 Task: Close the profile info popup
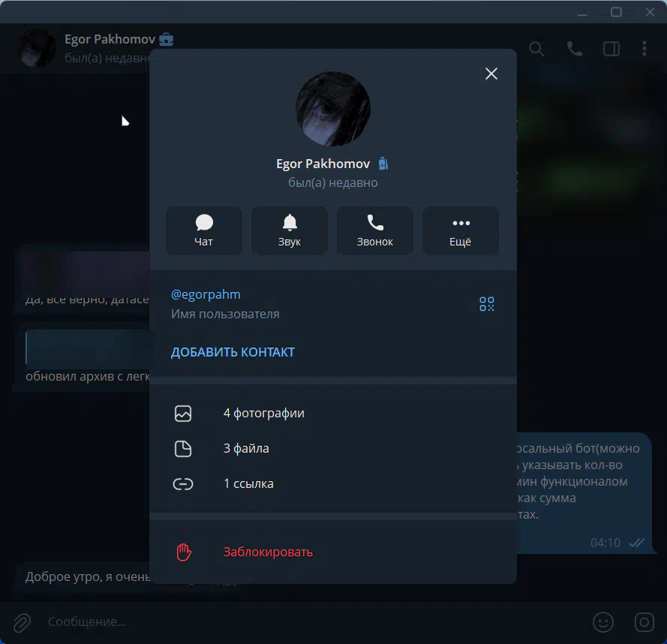pos(491,74)
